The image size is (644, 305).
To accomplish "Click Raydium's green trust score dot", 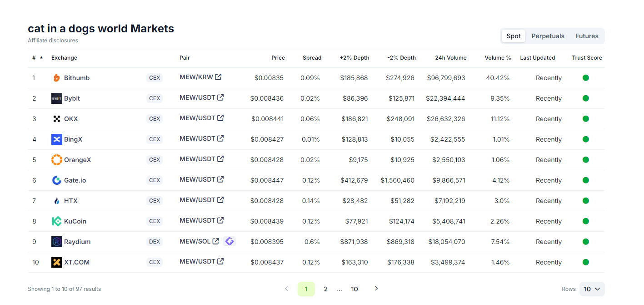I will click(x=586, y=242).
